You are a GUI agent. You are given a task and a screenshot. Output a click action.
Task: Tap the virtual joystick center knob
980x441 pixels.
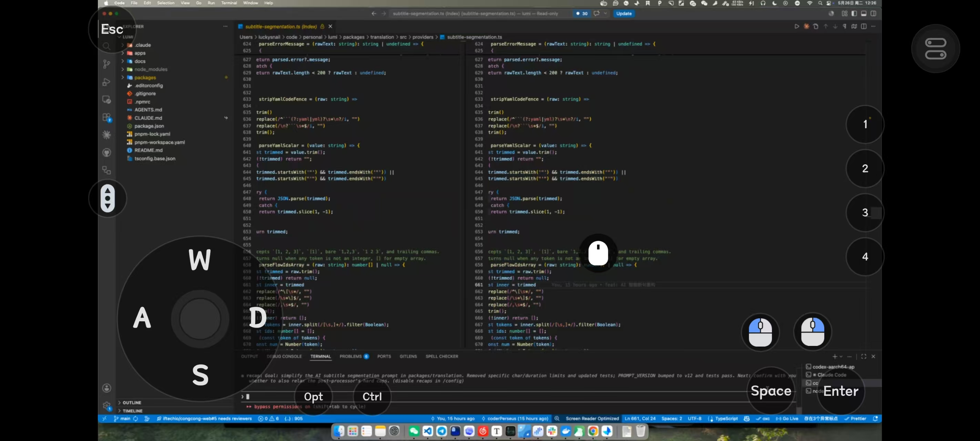click(x=200, y=318)
